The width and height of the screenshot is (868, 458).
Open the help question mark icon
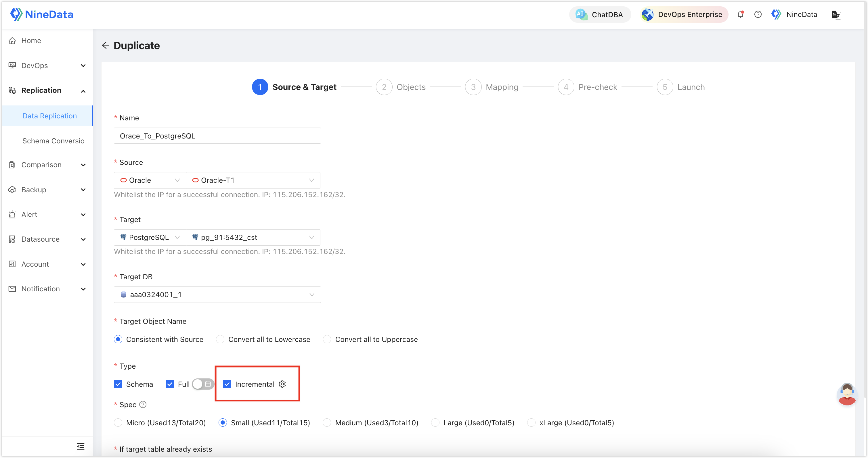[x=758, y=14]
